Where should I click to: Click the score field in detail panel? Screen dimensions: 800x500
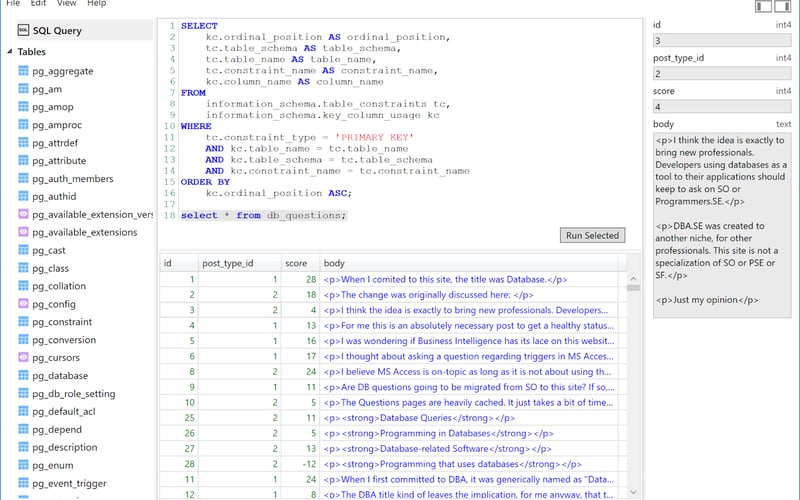pos(722,107)
